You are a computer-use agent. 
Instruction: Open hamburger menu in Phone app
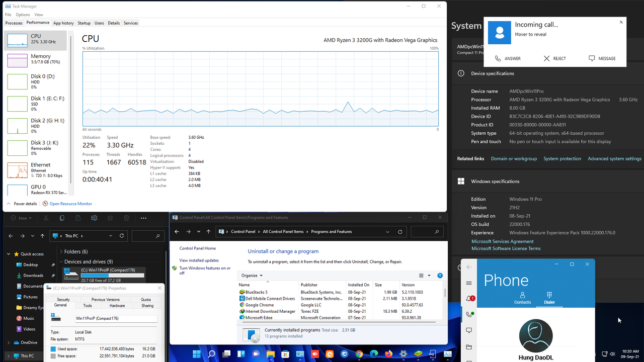pyautogui.click(x=469, y=283)
